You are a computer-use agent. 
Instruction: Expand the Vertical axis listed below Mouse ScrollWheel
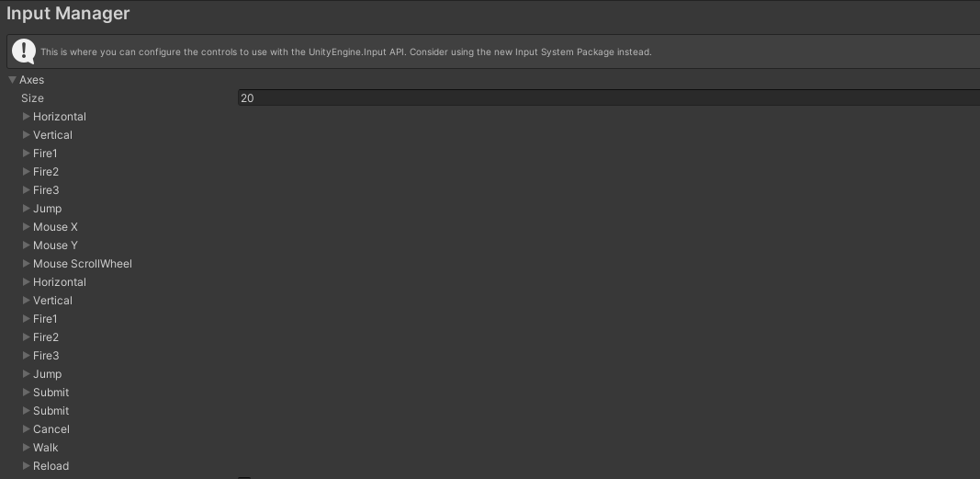pos(27,300)
